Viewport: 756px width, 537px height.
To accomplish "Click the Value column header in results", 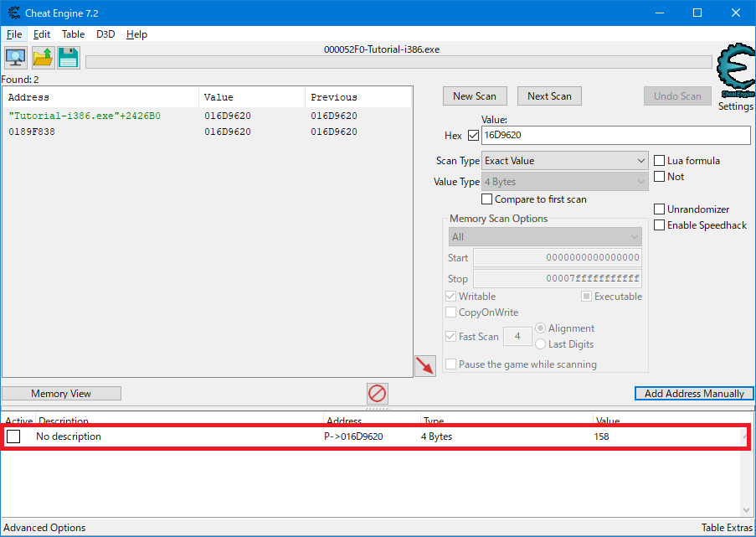I will [252, 97].
